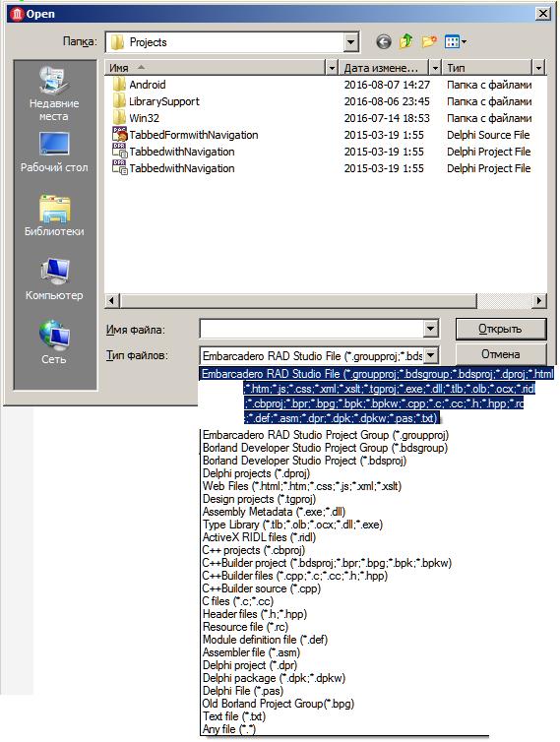The height and width of the screenshot is (742, 560).
Task: Choose ActiveX RIDL files (*.ridl)
Action: coord(259,537)
